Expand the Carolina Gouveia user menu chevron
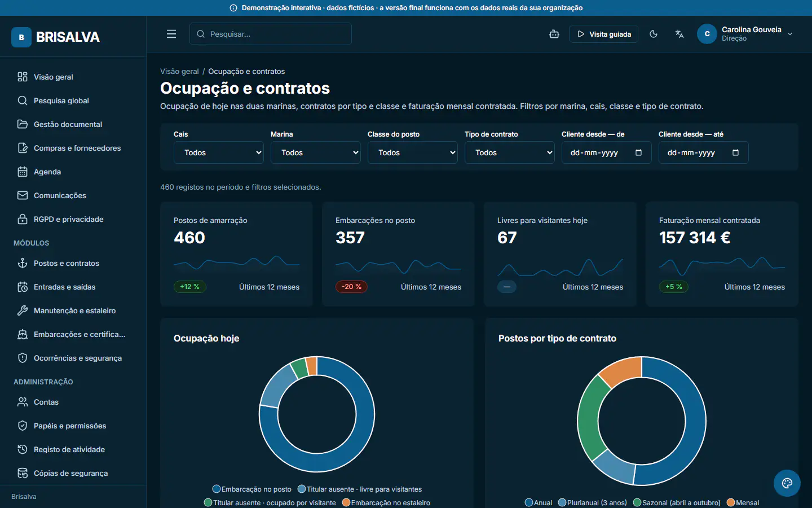812x508 pixels. click(790, 34)
